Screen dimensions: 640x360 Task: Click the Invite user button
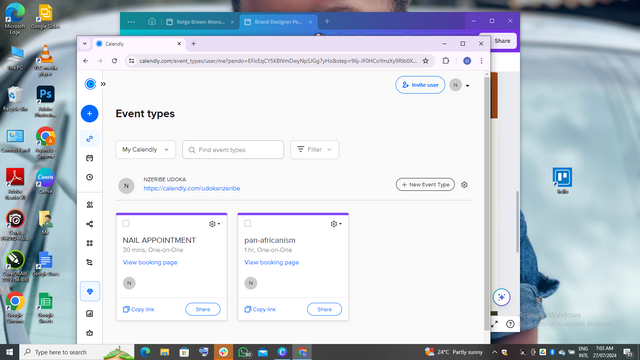420,85
